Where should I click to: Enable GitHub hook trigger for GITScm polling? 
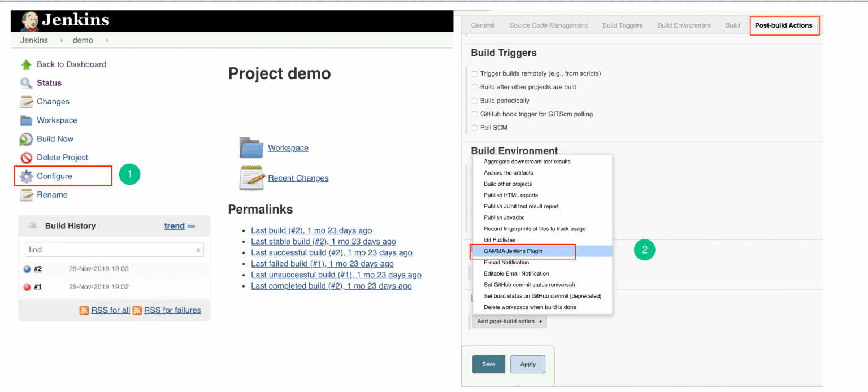474,114
